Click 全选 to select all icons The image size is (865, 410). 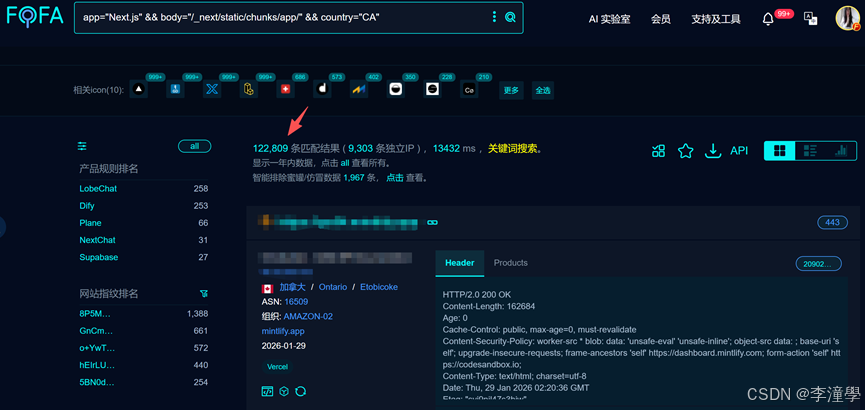(x=543, y=90)
